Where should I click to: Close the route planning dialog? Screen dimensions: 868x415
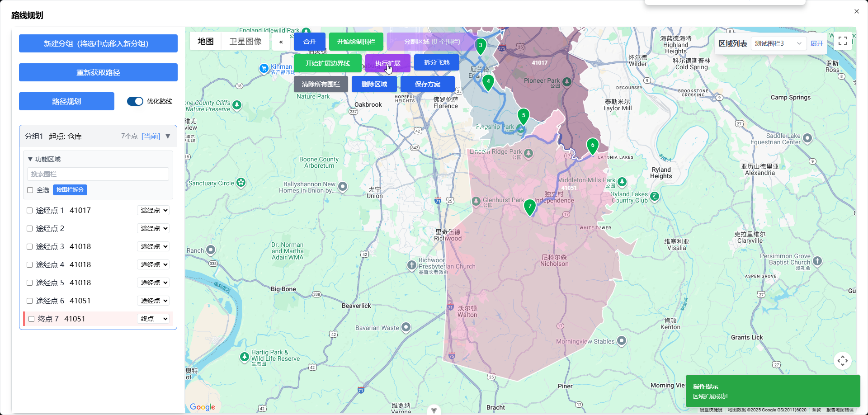(856, 12)
